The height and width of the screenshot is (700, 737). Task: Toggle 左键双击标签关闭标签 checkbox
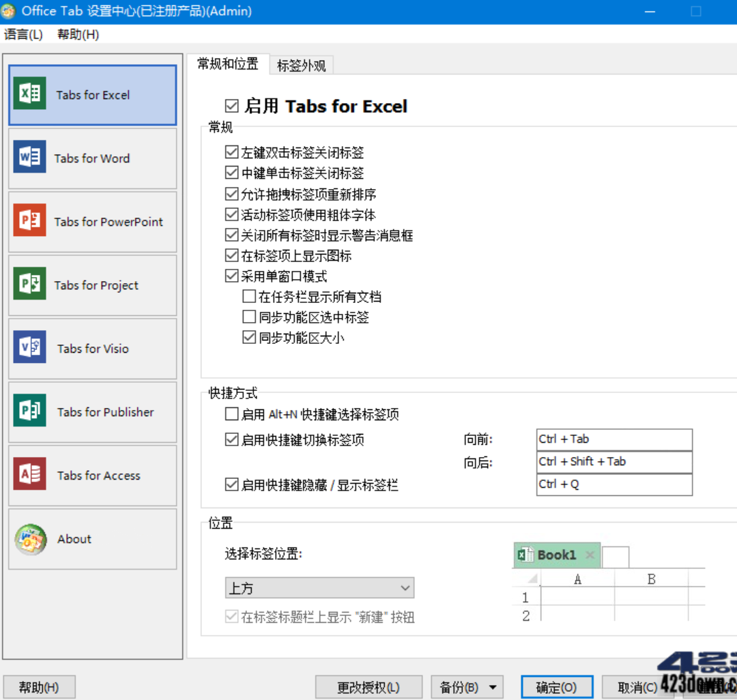click(x=231, y=151)
